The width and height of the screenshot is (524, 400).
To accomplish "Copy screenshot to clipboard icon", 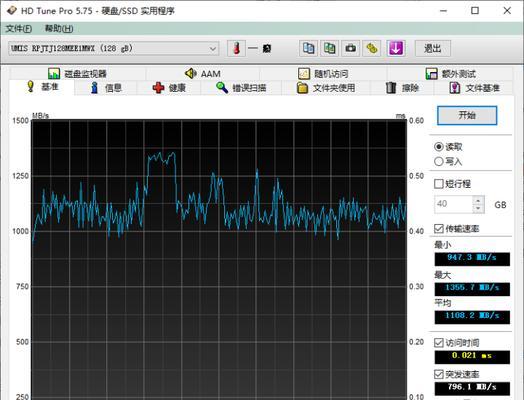I will tap(330, 48).
